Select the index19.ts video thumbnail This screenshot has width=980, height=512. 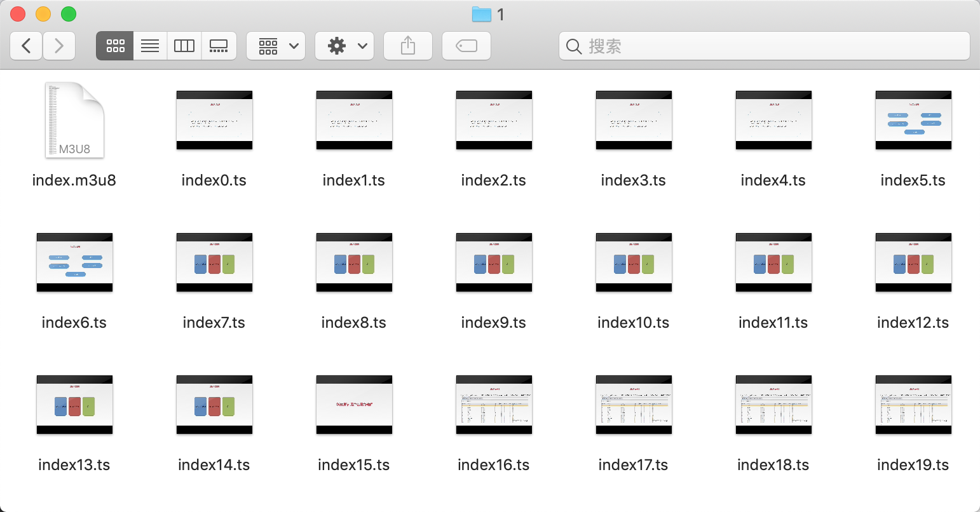click(913, 405)
